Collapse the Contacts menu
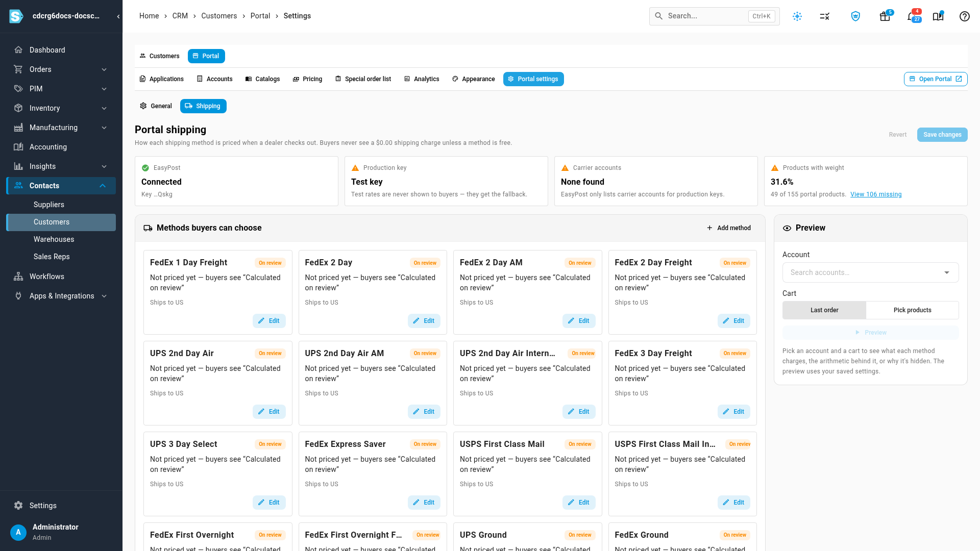The height and width of the screenshot is (551, 980). pos(103,186)
